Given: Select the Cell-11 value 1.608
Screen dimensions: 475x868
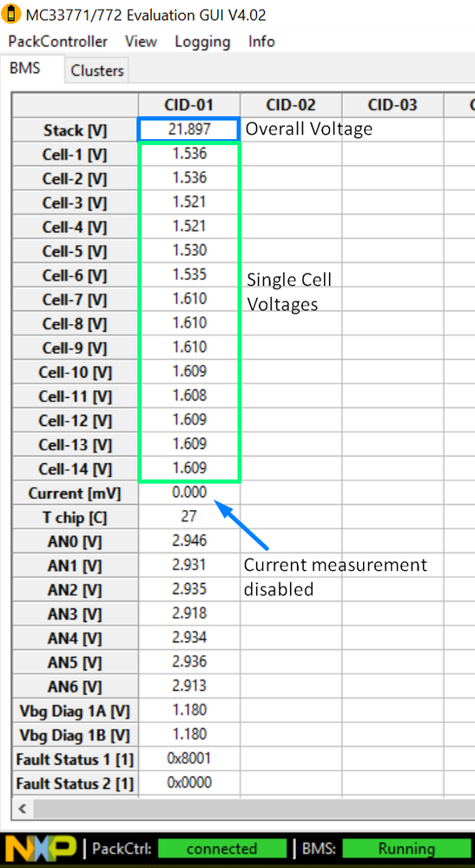Looking at the screenshot, I should point(189,396).
